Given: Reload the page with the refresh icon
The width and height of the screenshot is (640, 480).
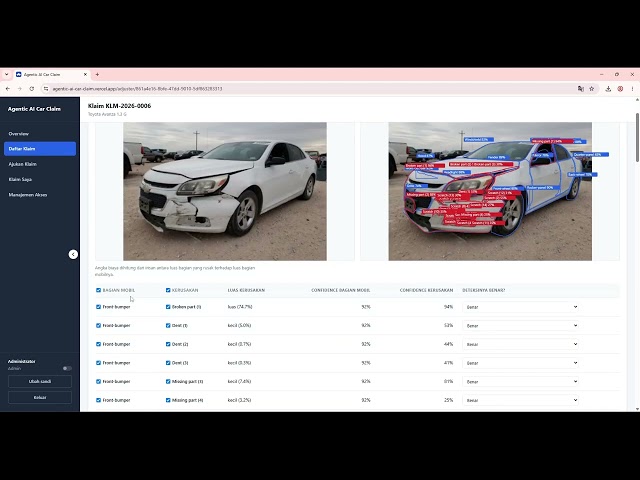Looking at the screenshot, I should [31, 89].
